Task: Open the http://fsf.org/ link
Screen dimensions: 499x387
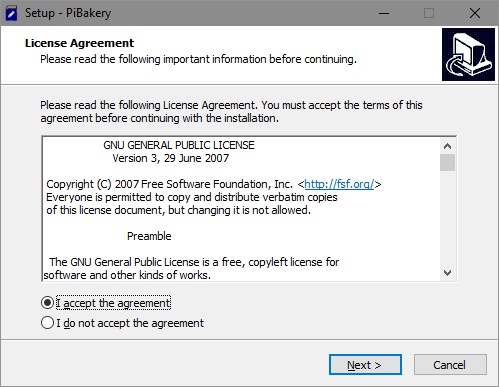Action: 339,184
